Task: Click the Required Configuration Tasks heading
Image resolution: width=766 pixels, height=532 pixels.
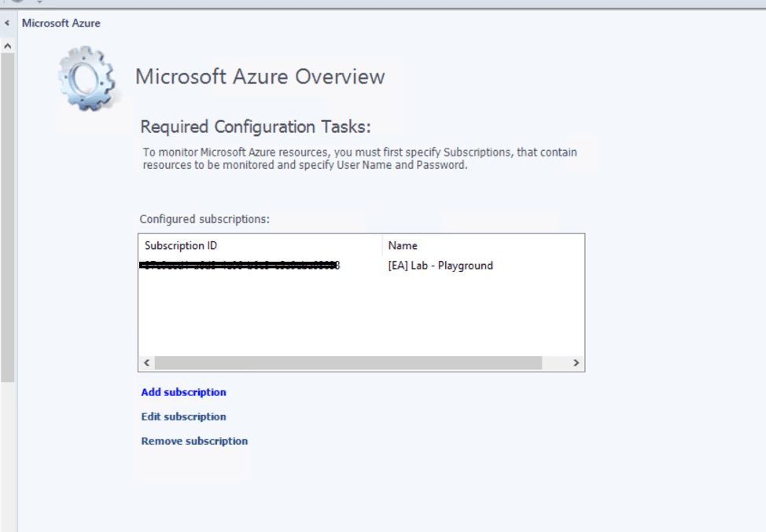Action: pyautogui.click(x=256, y=127)
